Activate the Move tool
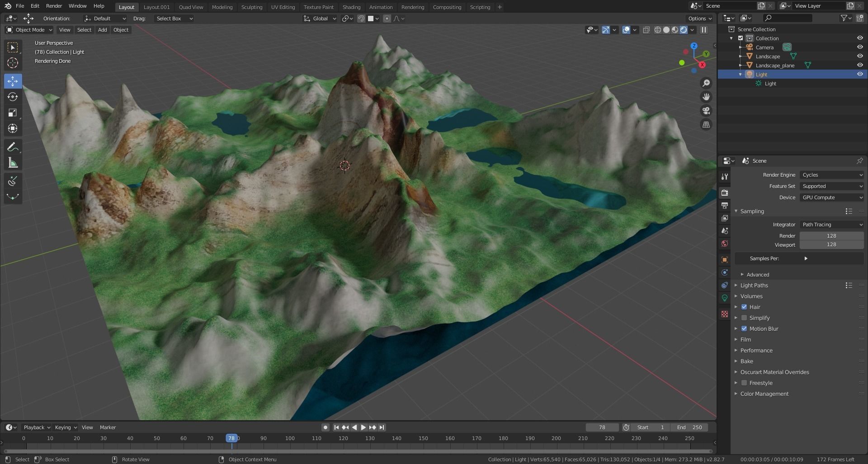The width and height of the screenshot is (868, 464). (x=13, y=81)
